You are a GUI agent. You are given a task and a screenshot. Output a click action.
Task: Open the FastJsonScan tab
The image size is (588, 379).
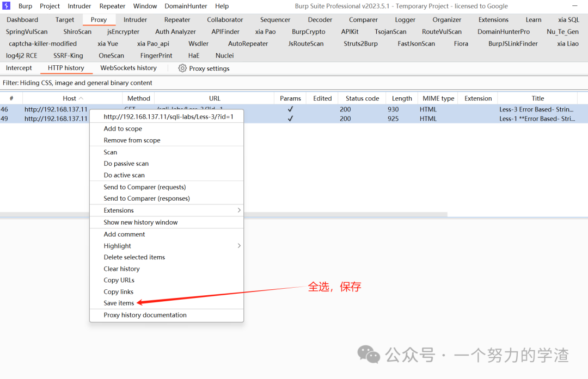(416, 44)
